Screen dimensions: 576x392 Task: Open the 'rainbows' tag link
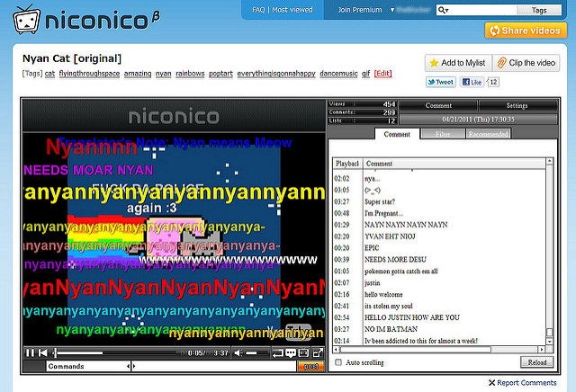(190, 74)
